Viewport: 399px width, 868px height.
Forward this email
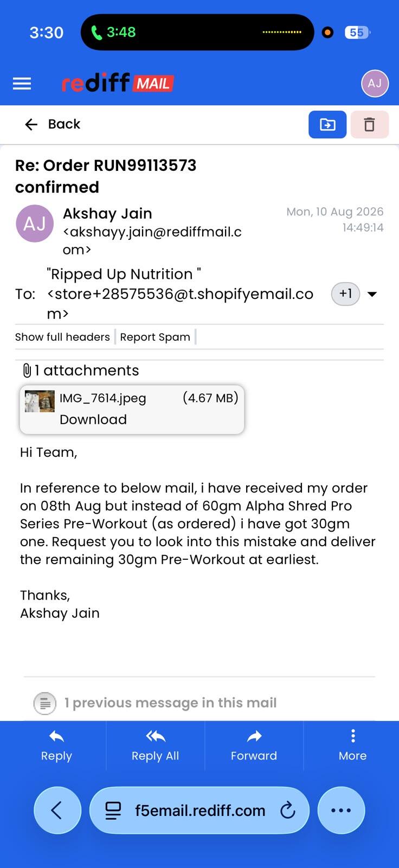[x=254, y=746]
